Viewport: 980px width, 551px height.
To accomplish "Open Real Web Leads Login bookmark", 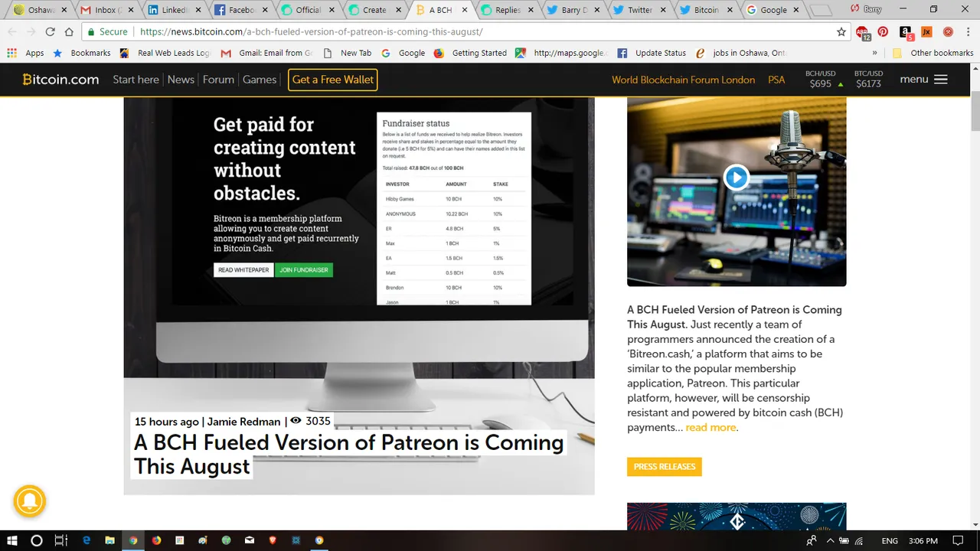I will coord(166,53).
